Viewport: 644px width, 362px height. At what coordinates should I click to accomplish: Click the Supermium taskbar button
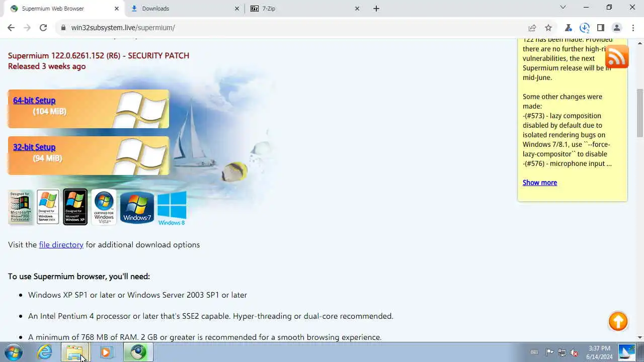(x=138, y=352)
